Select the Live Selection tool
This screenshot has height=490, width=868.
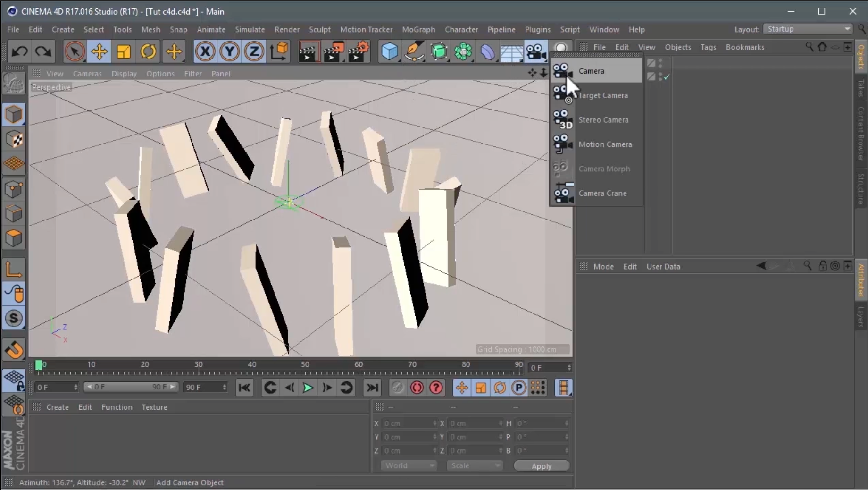75,51
